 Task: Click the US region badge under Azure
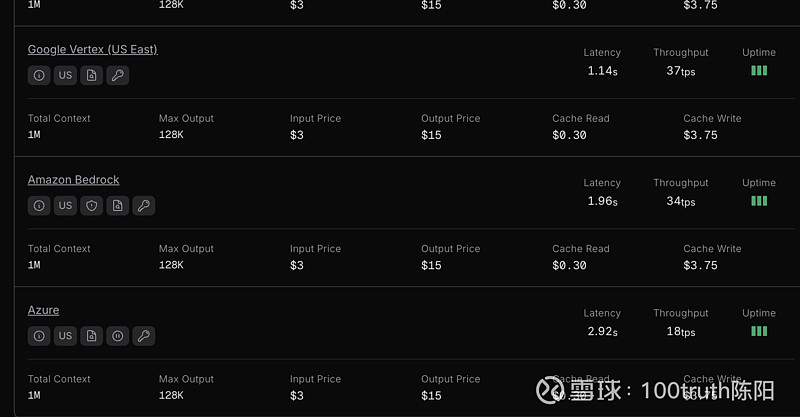65,336
